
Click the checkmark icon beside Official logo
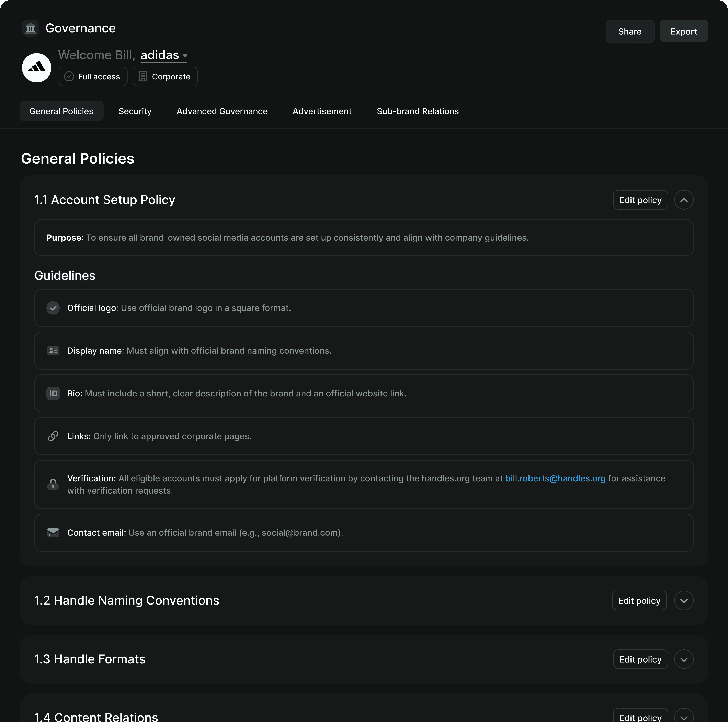click(53, 308)
